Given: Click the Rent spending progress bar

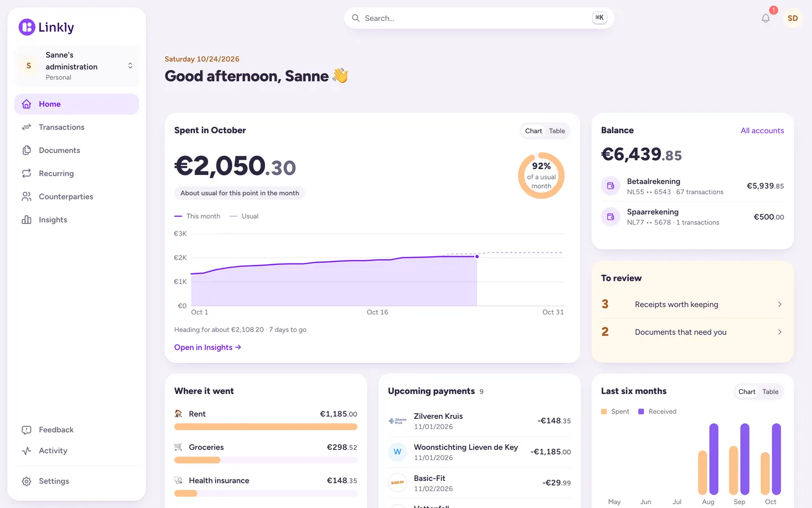Looking at the screenshot, I should [x=266, y=427].
